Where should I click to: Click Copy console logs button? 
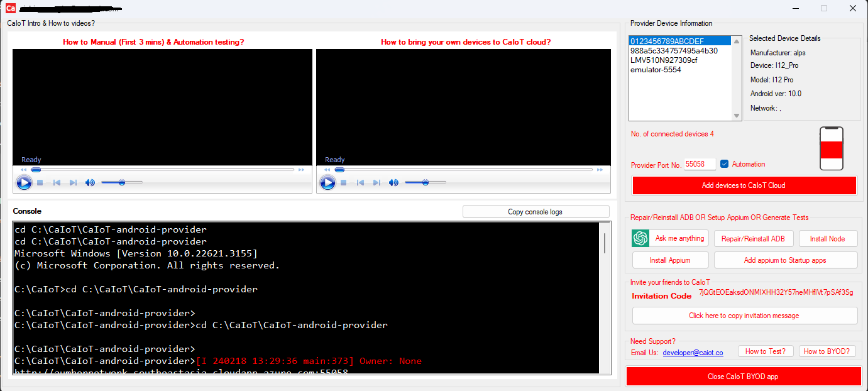[536, 212]
